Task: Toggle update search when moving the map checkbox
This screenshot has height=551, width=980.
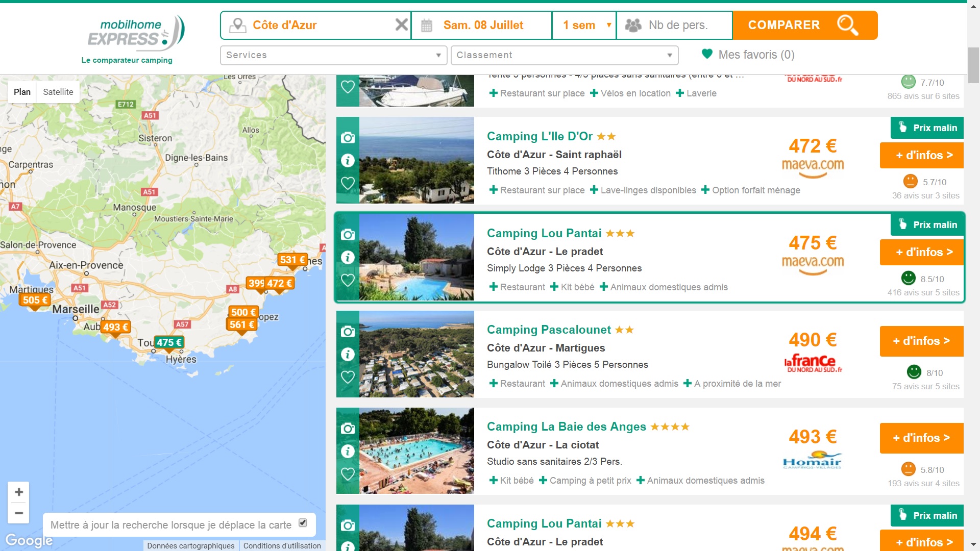Action: tap(303, 523)
